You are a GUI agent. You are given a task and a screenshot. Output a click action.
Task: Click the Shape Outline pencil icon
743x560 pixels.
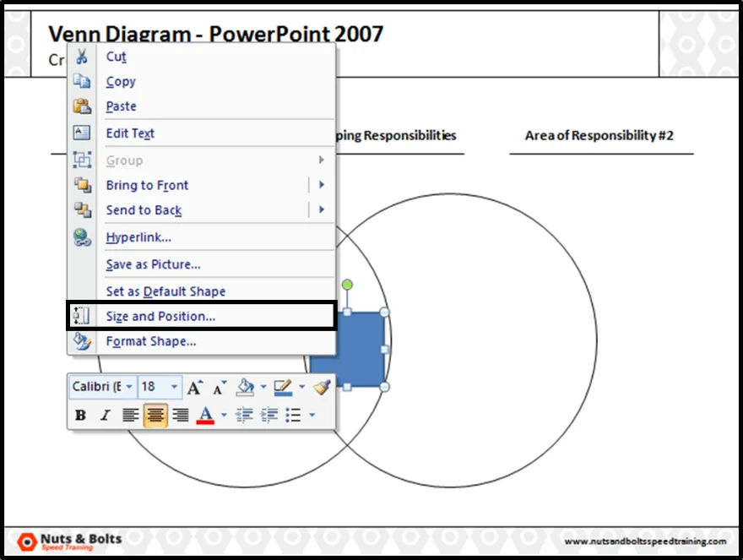(x=283, y=388)
